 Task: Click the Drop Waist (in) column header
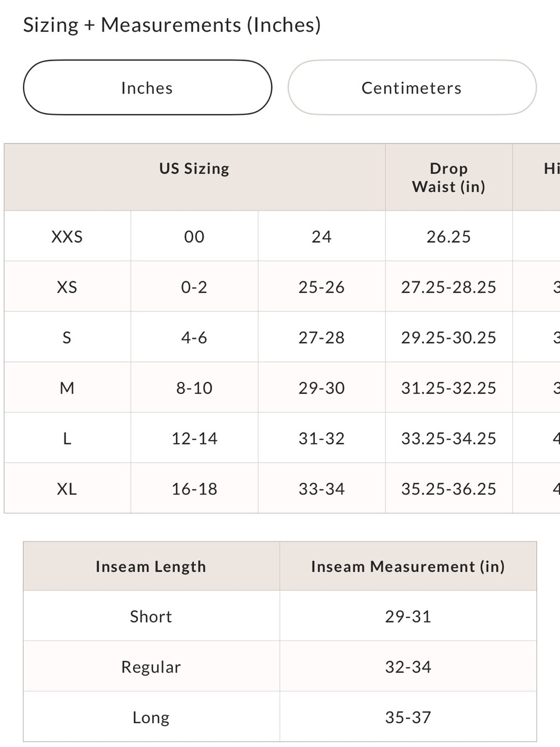pyautogui.click(x=449, y=177)
